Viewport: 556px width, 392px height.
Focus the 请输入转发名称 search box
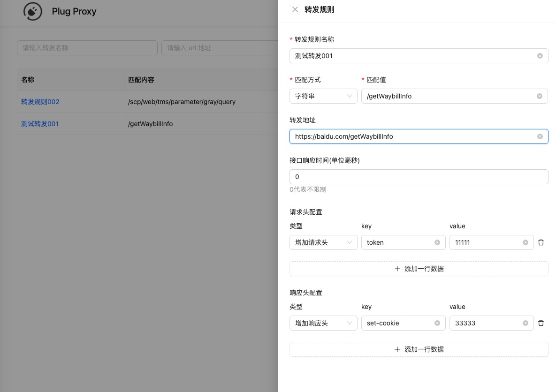point(87,48)
